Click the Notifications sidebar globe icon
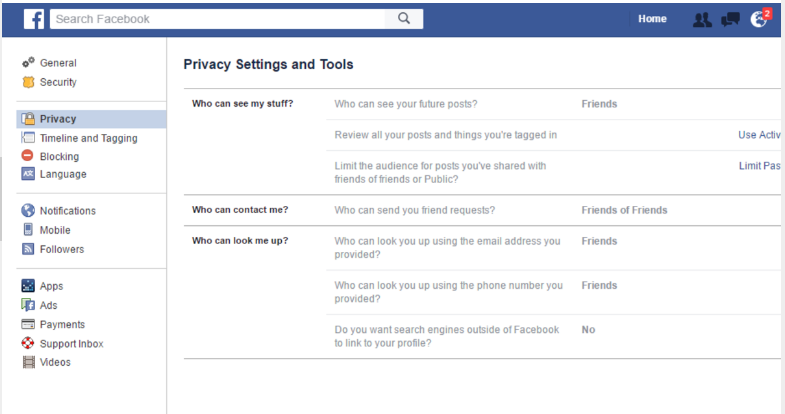The width and height of the screenshot is (785, 414). pyautogui.click(x=28, y=210)
